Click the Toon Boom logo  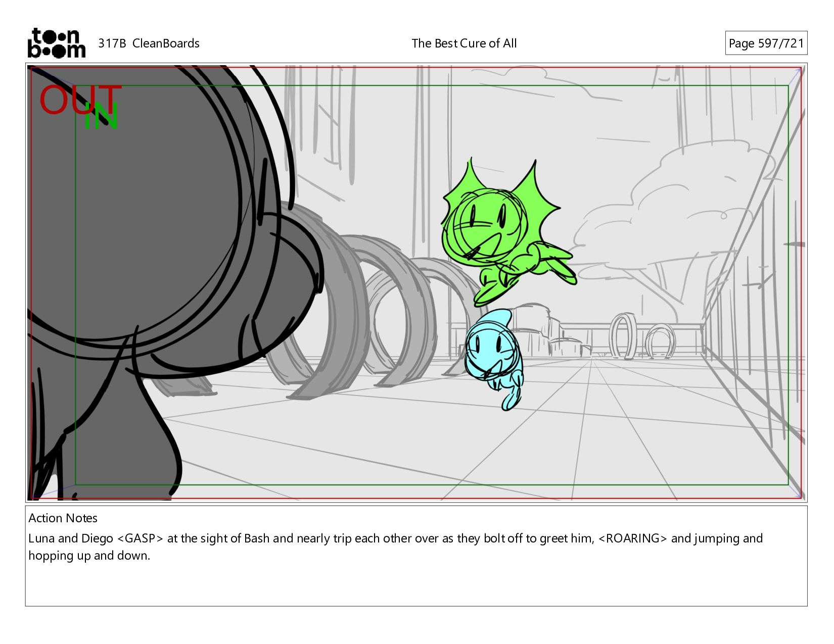tap(56, 43)
